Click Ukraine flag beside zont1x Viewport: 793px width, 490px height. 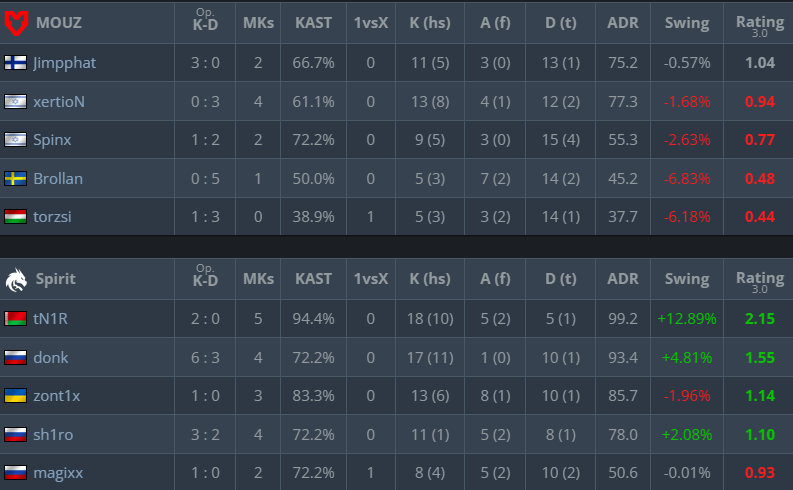(x=15, y=396)
